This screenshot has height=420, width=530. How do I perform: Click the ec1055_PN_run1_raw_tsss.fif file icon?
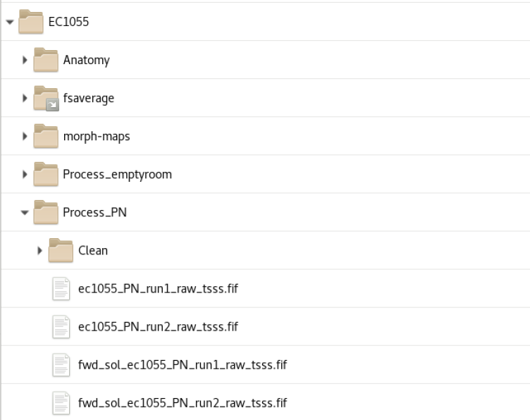[61, 288]
